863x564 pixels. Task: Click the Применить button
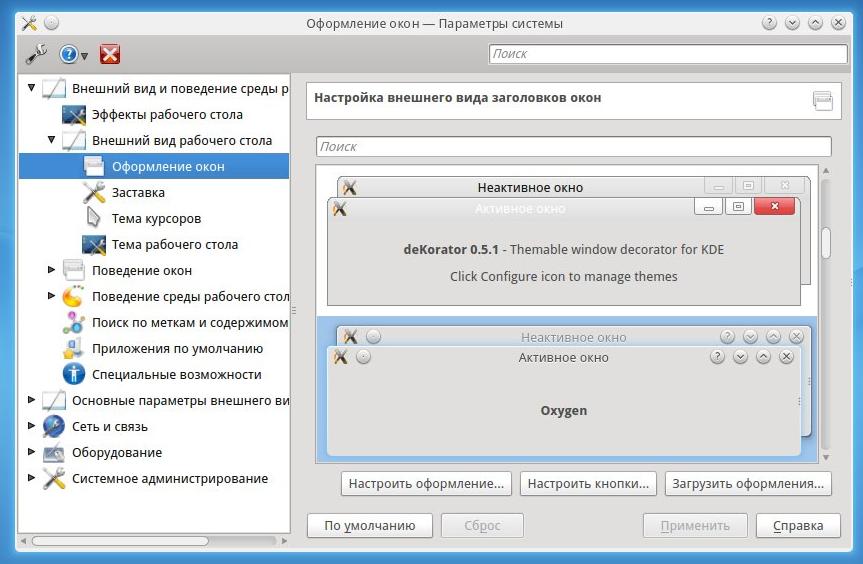point(695,525)
